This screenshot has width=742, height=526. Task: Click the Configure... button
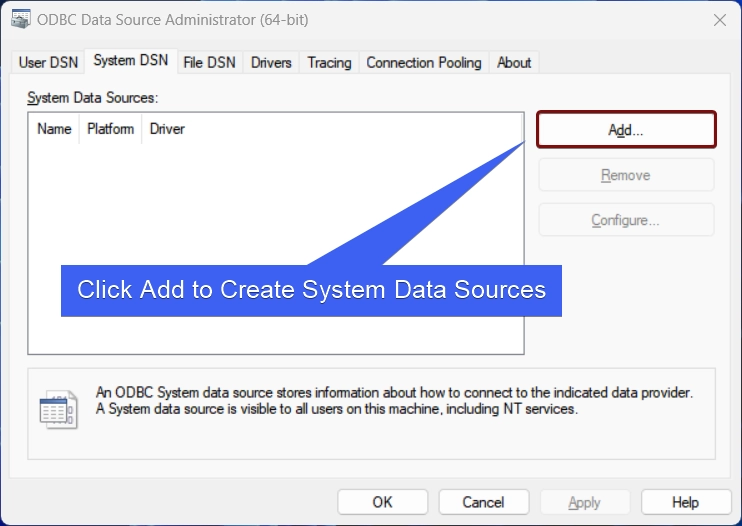pyautogui.click(x=626, y=220)
